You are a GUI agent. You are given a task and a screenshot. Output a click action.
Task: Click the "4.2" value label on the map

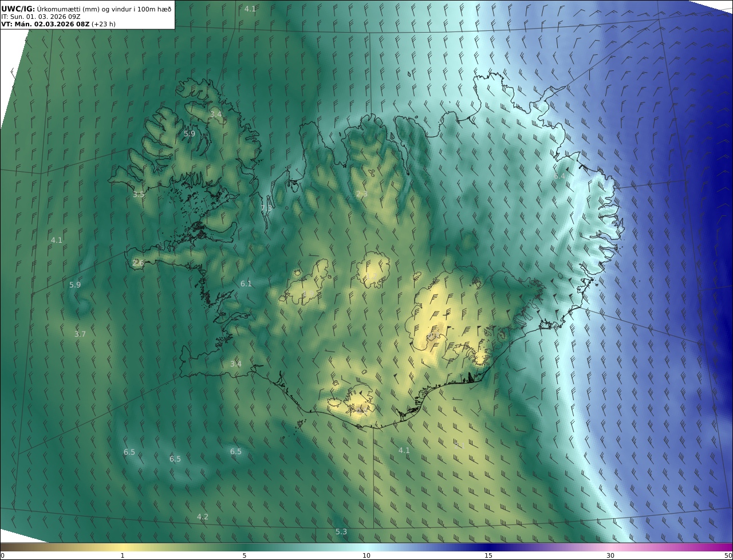tap(203, 516)
